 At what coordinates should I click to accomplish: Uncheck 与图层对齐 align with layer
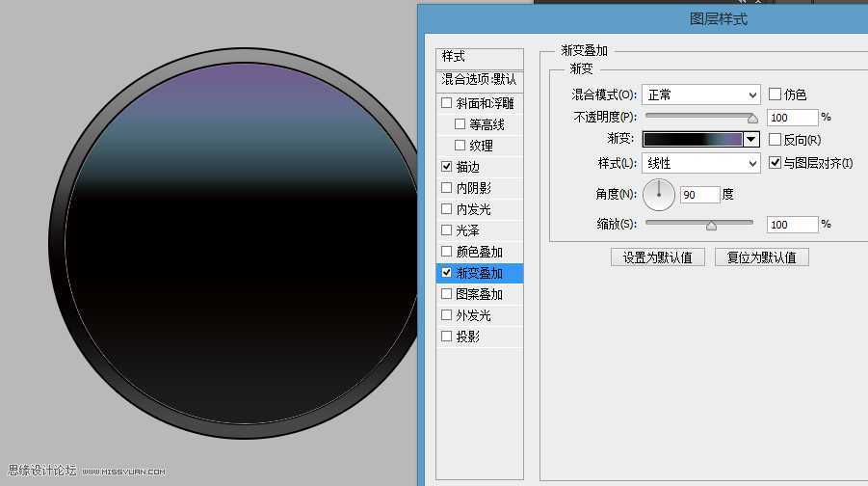(775, 163)
